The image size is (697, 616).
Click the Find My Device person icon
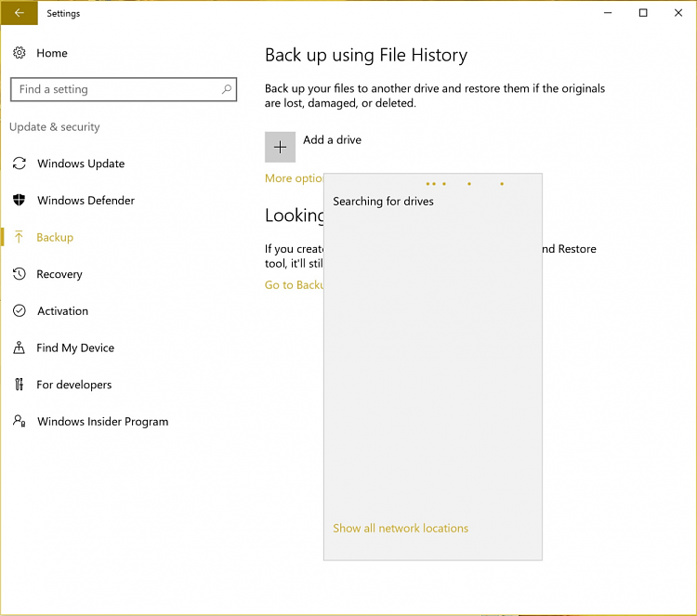(x=19, y=347)
